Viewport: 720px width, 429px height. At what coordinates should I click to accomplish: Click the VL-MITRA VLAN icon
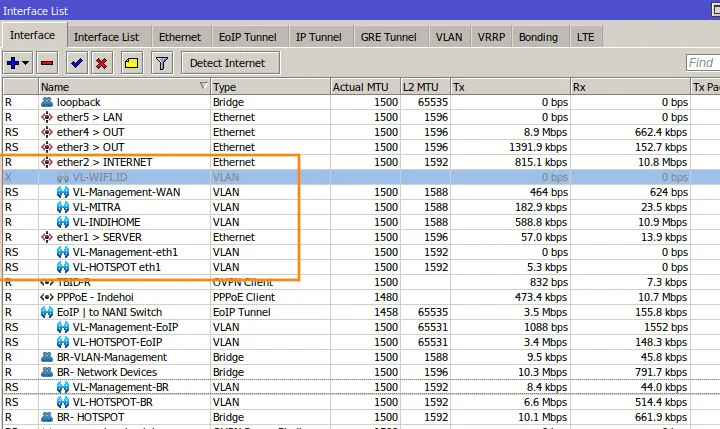[x=63, y=207]
